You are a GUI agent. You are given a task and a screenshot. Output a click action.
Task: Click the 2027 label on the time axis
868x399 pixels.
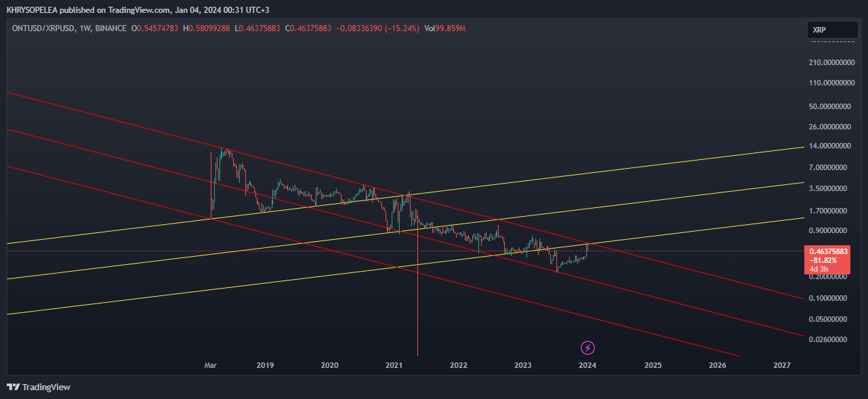(782, 365)
